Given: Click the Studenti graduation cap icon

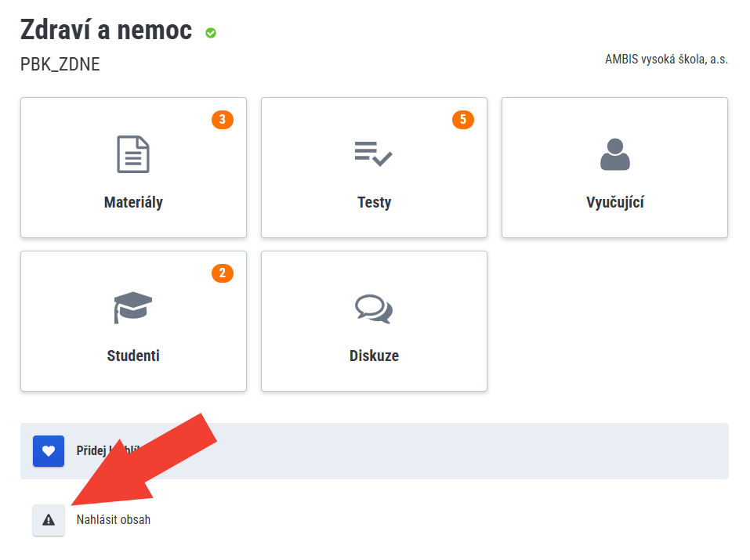Looking at the screenshot, I should point(133,307).
